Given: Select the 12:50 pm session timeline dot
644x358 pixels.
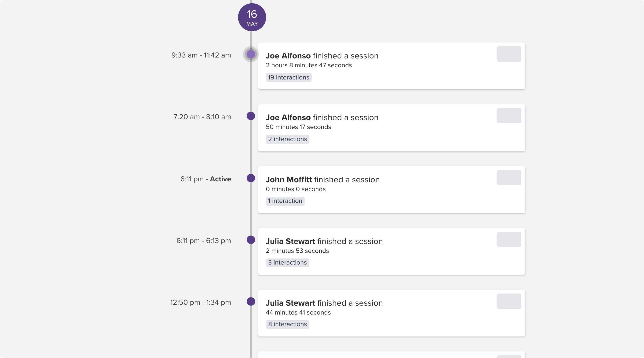Looking at the screenshot, I should (251, 301).
